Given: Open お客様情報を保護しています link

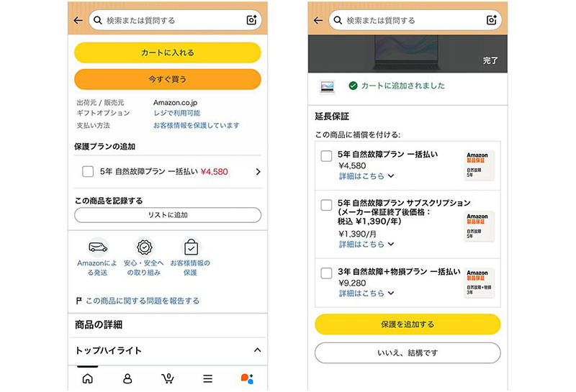Looking at the screenshot, I should coord(196,126).
